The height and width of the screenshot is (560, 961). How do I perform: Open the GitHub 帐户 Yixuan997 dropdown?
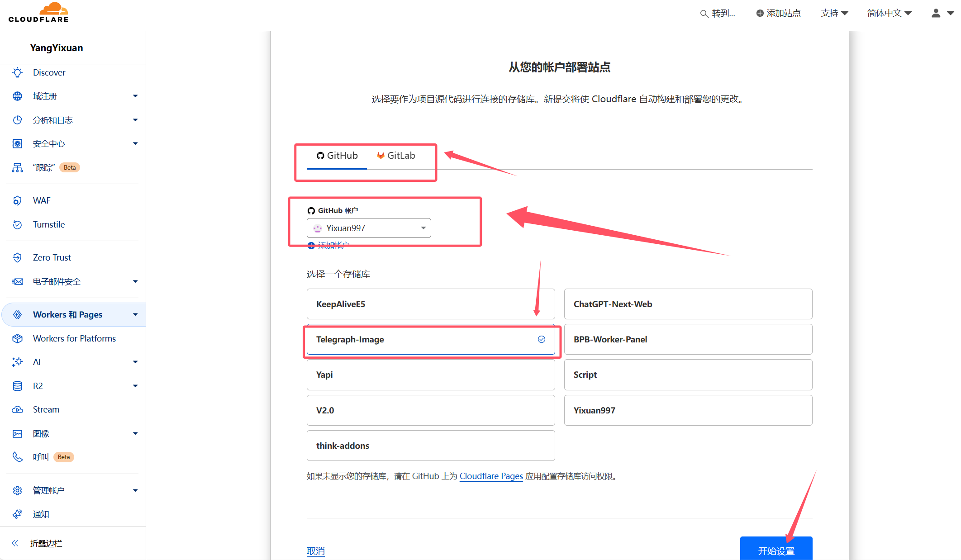click(x=369, y=228)
